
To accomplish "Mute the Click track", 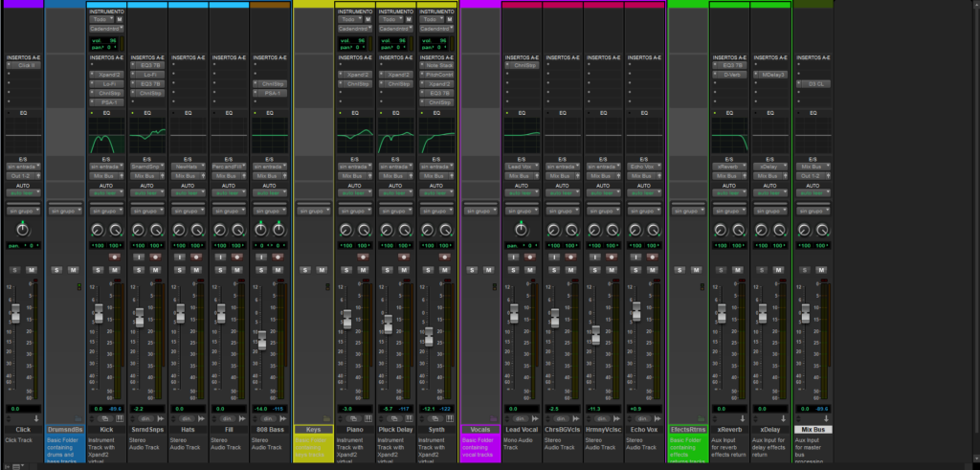I will [x=32, y=270].
